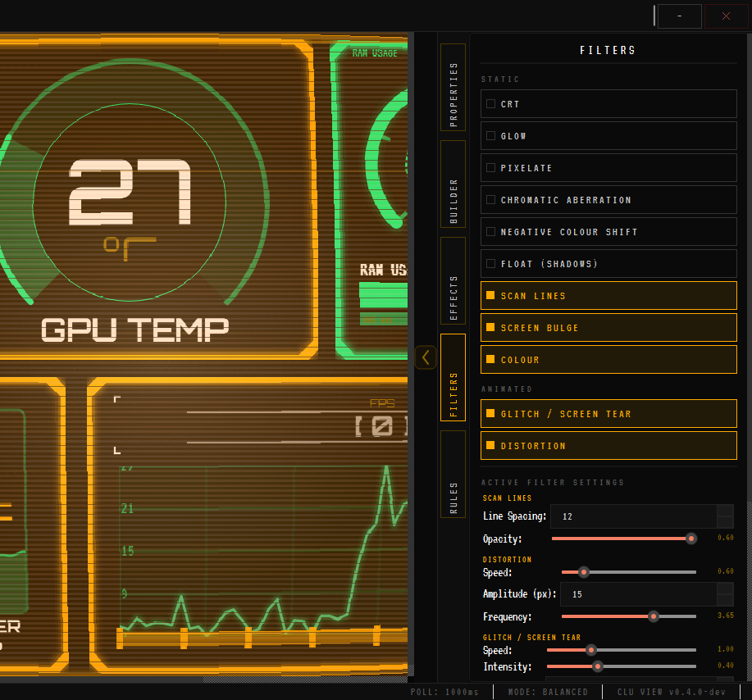Viewport: 752px width, 700px height.
Task: Click MODE: BALANCED in status bar
Action: coord(548,692)
